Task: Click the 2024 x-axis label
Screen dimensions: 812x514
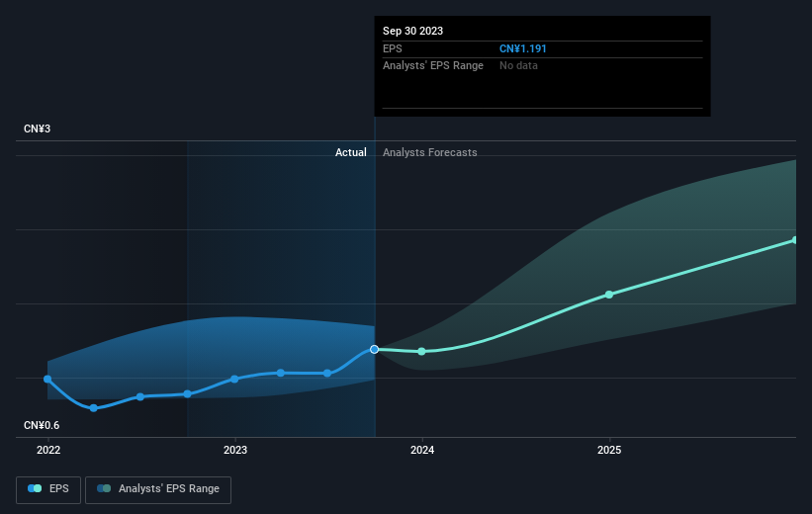Action: pyautogui.click(x=422, y=450)
